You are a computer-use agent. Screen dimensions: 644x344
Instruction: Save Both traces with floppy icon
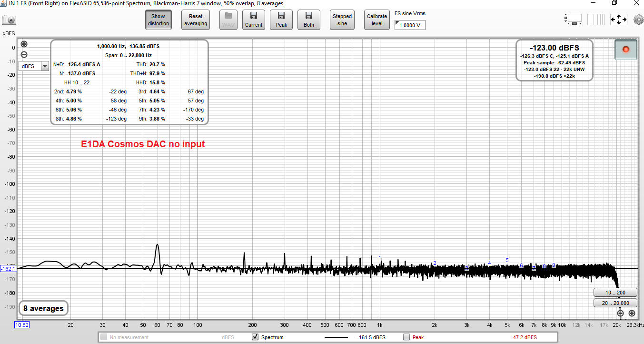309,20
